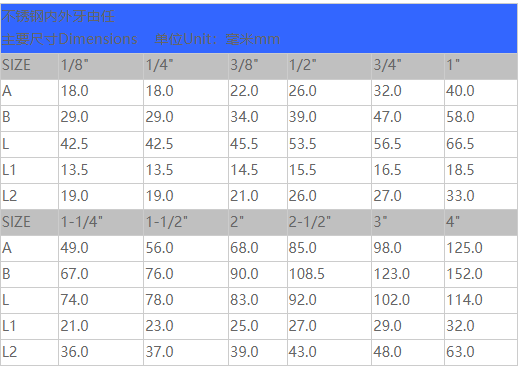Click the 1-1/2" size header
519x368 pixels.
click(186, 223)
